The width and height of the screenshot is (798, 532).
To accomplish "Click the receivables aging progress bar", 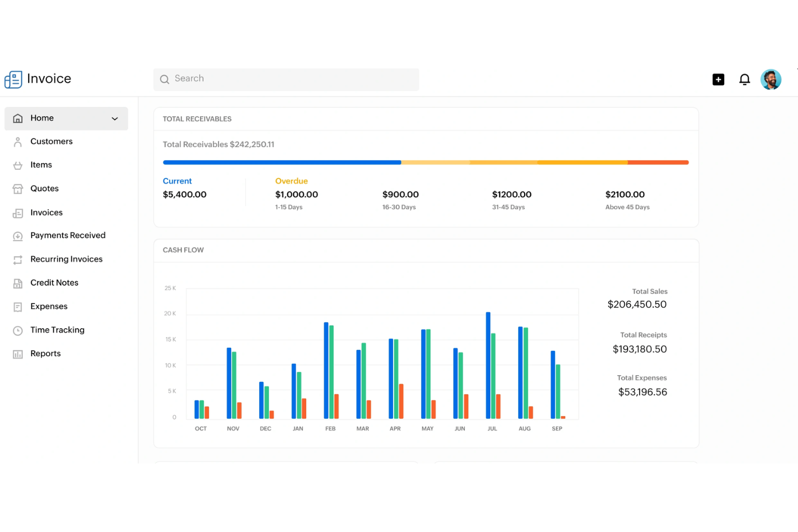I will coord(425,162).
